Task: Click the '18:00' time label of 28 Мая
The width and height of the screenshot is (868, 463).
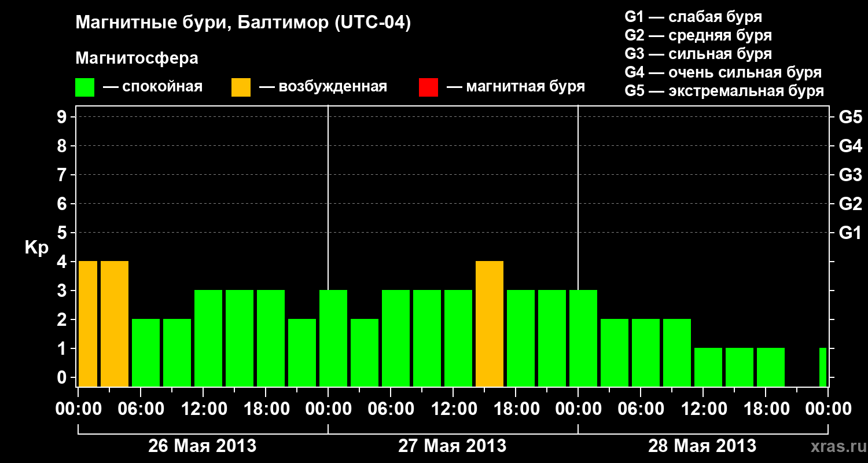Action: [767, 409]
